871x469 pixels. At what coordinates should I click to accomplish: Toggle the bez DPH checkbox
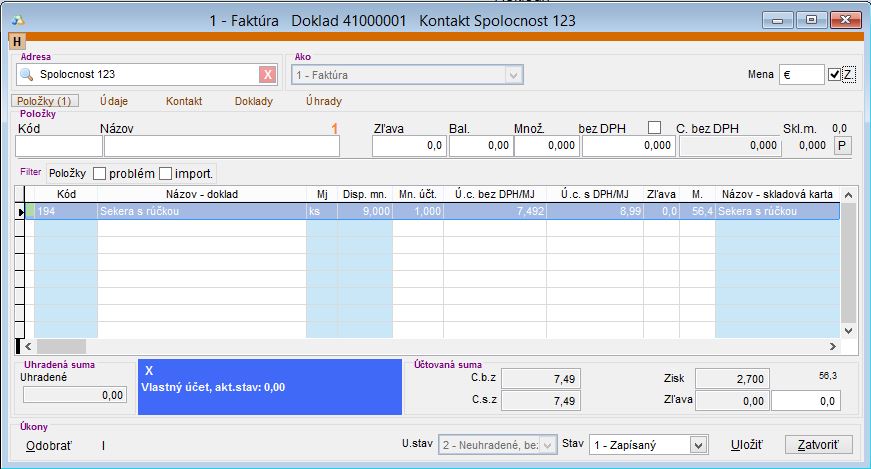tap(655, 127)
